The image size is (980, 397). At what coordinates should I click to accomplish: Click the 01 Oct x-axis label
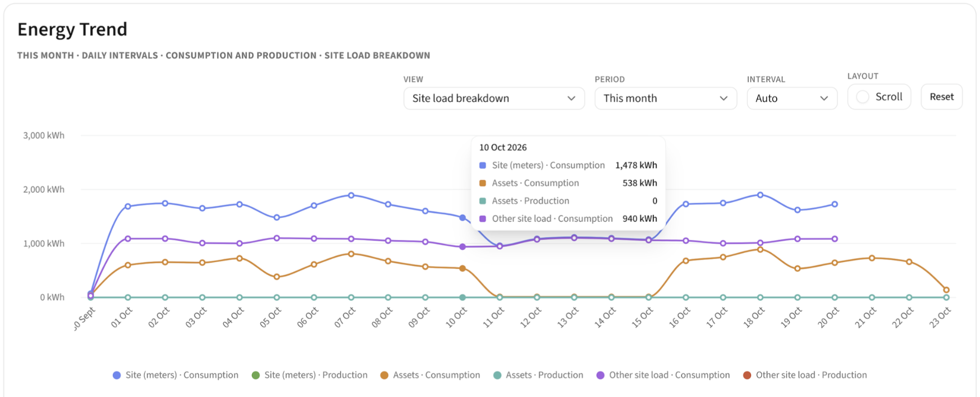[x=121, y=318]
